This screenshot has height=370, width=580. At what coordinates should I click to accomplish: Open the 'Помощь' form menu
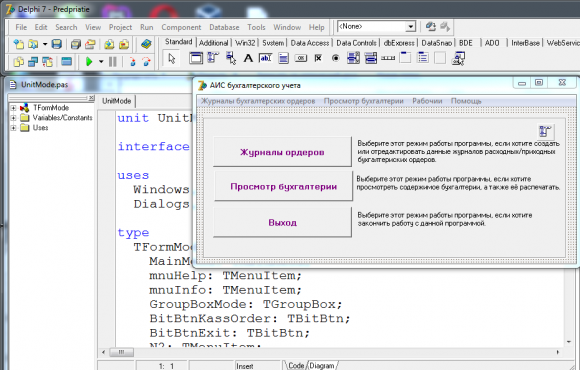coord(466,101)
